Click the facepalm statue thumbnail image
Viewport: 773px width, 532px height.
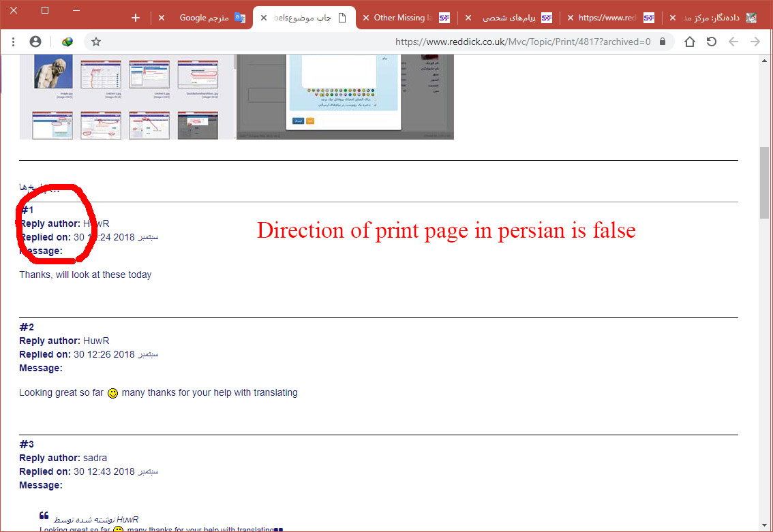click(53, 74)
